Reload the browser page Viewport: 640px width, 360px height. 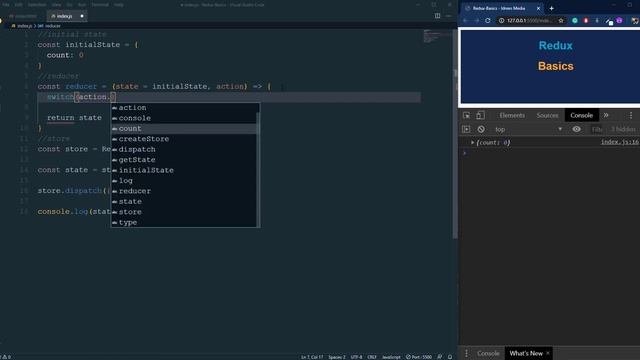click(488, 20)
